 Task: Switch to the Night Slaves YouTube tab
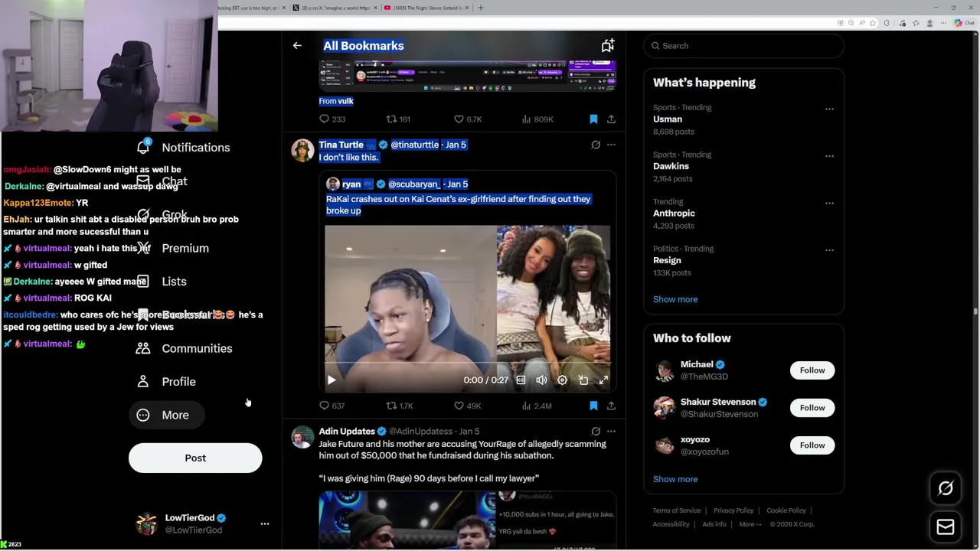tap(426, 8)
